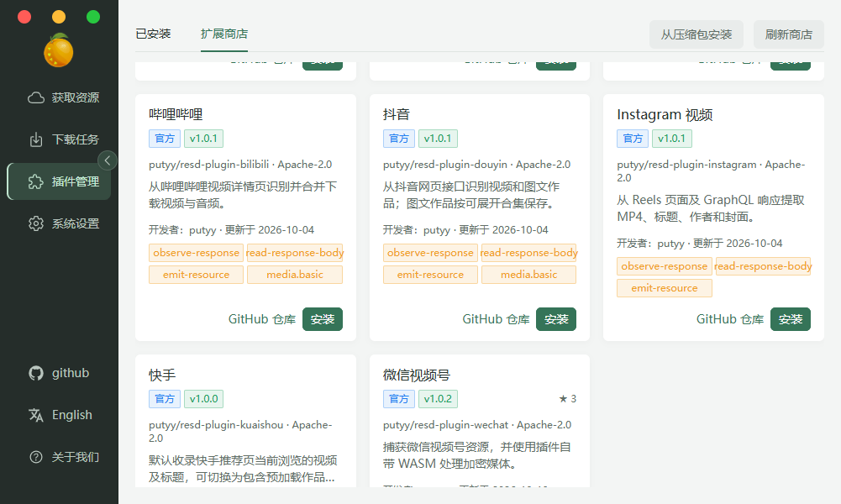Install the 抖音 plugin
Screen dimensions: 841x504
click(x=556, y=319)
